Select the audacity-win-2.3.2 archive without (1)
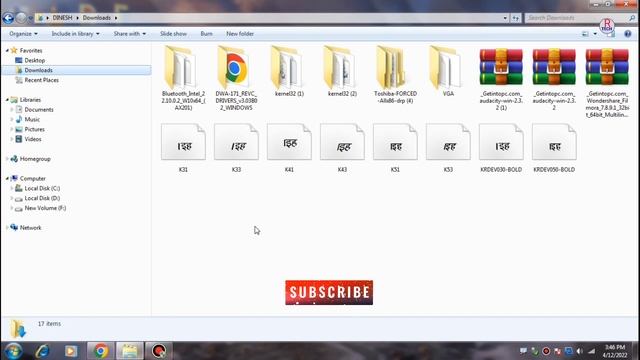The width and height of the screenshot is (640, 360). [x=554, y=79]
